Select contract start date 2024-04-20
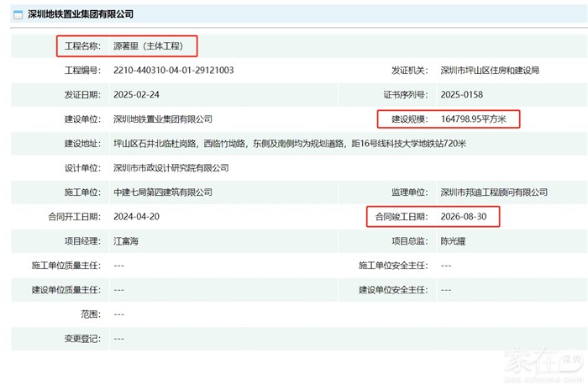 tap(138, 217)
